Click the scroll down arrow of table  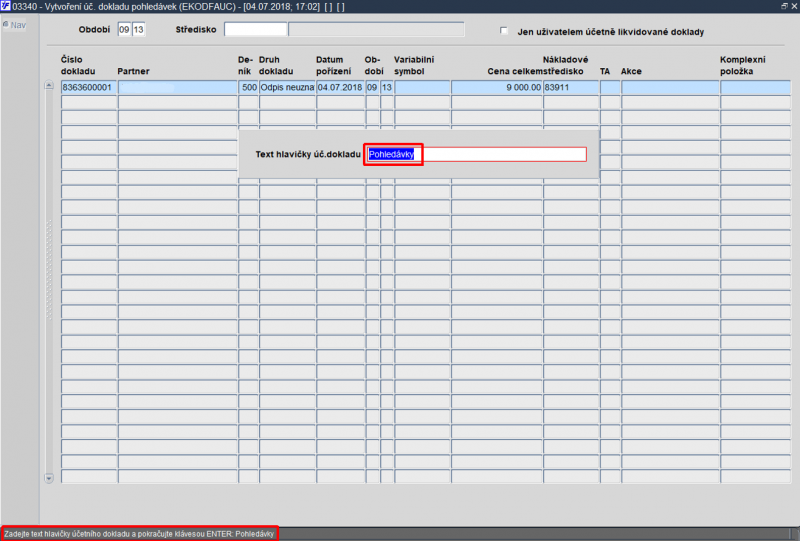[x=49, y=478]
